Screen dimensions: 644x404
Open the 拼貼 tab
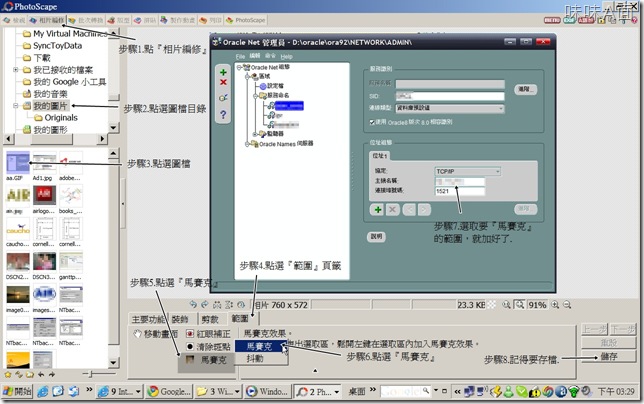coord(145,20)
